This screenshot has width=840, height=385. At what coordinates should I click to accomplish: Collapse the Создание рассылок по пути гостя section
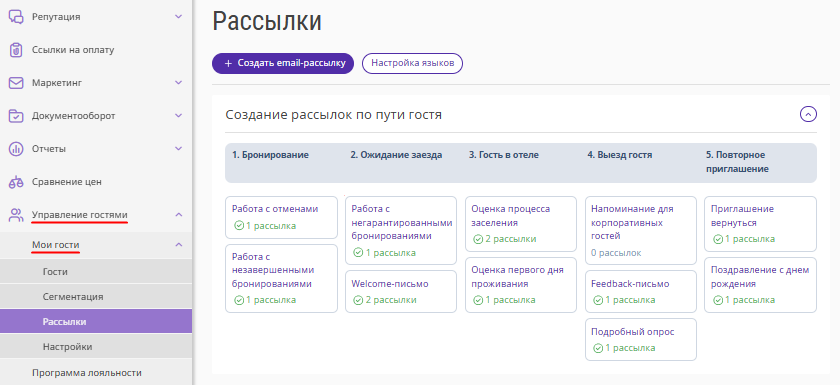point(808,114)
